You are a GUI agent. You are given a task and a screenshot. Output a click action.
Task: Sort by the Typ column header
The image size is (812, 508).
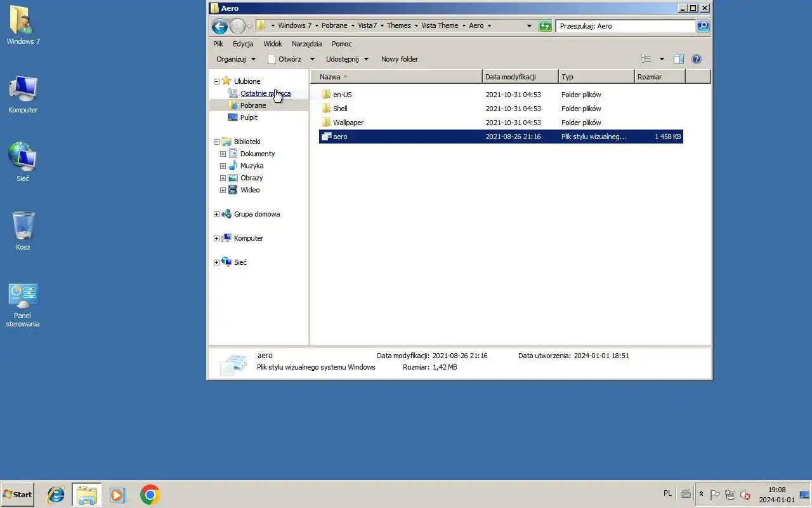(596, 77)
